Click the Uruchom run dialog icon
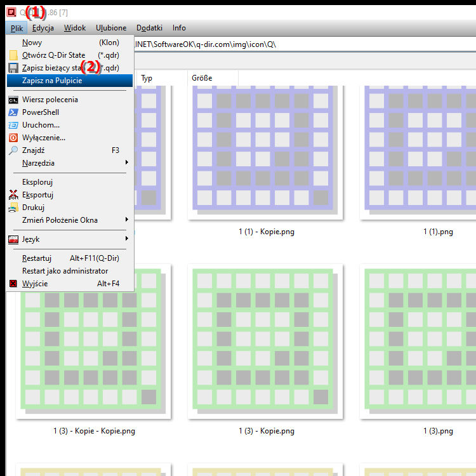 [13, 125]
